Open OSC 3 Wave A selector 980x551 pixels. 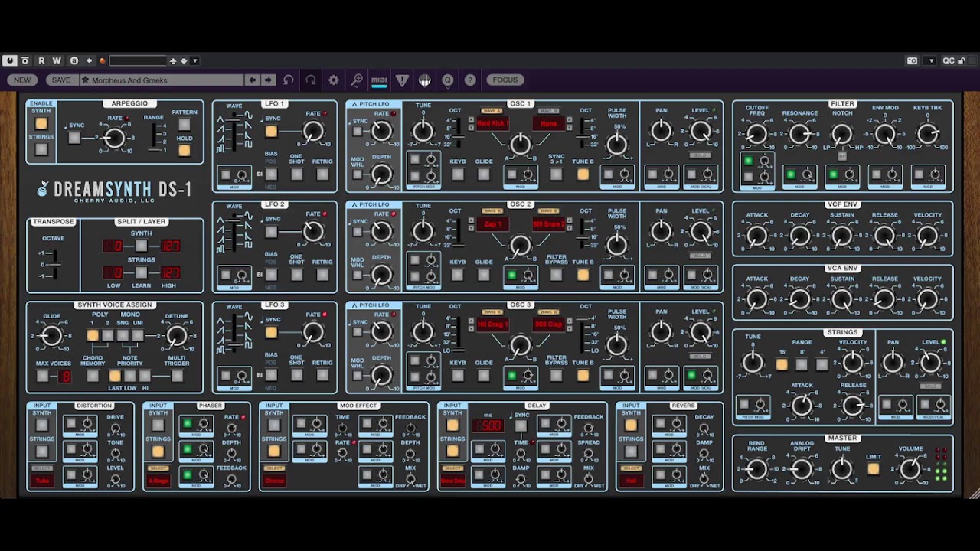492,324
